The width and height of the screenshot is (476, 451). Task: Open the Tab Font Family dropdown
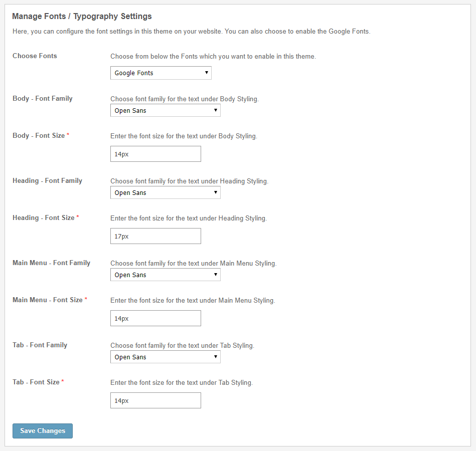pos(165,357)
